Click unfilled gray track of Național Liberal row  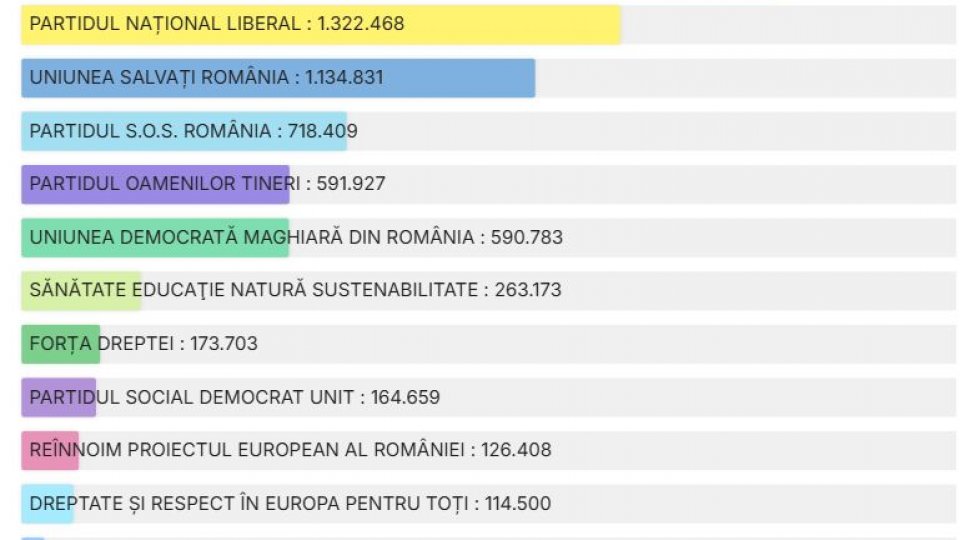pos(788,24)
